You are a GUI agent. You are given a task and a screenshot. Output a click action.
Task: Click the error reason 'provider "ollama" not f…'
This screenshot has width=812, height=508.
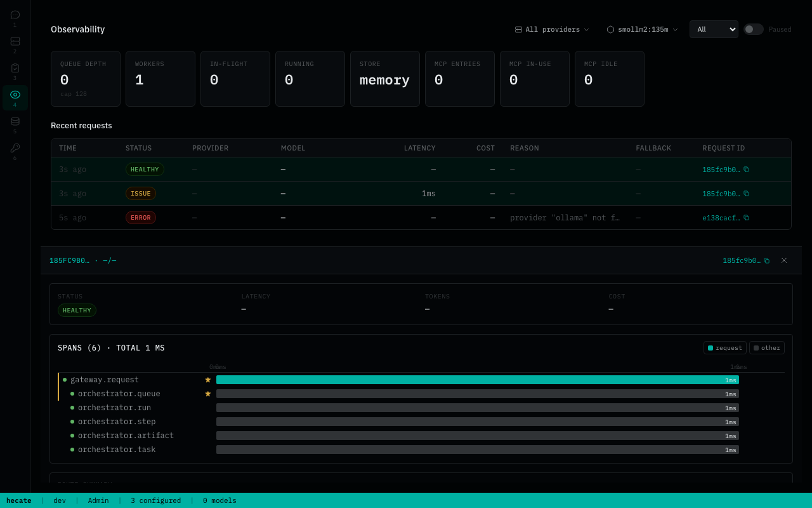(x=565, y=218)
